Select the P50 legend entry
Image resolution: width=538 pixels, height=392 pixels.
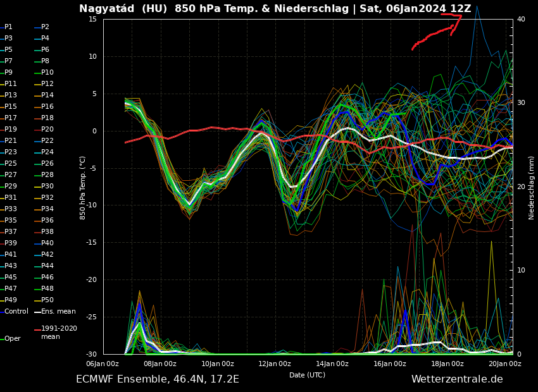click(47, 300)
